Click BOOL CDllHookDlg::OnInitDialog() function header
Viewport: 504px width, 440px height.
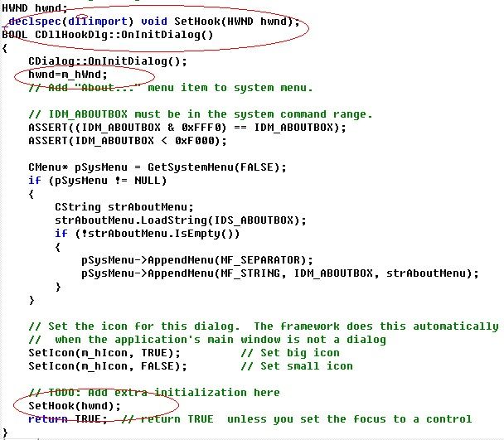click(x=108, y=35)
